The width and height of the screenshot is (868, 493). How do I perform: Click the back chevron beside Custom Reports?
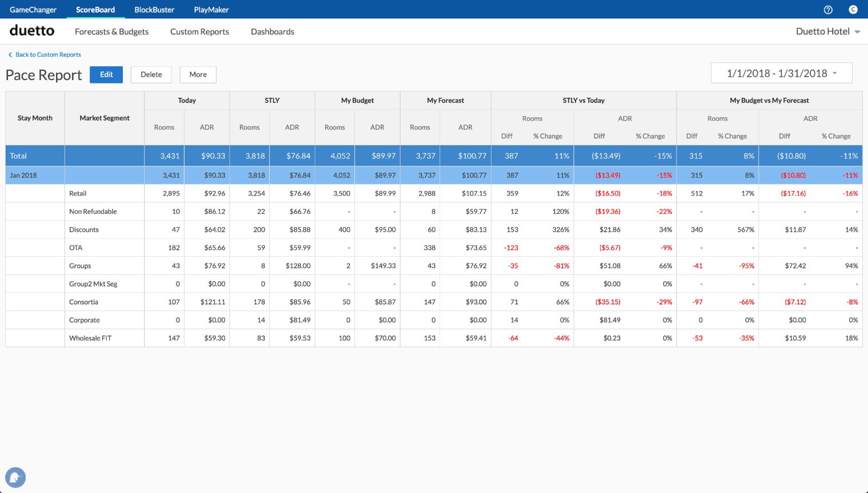[x=10, y=55]
